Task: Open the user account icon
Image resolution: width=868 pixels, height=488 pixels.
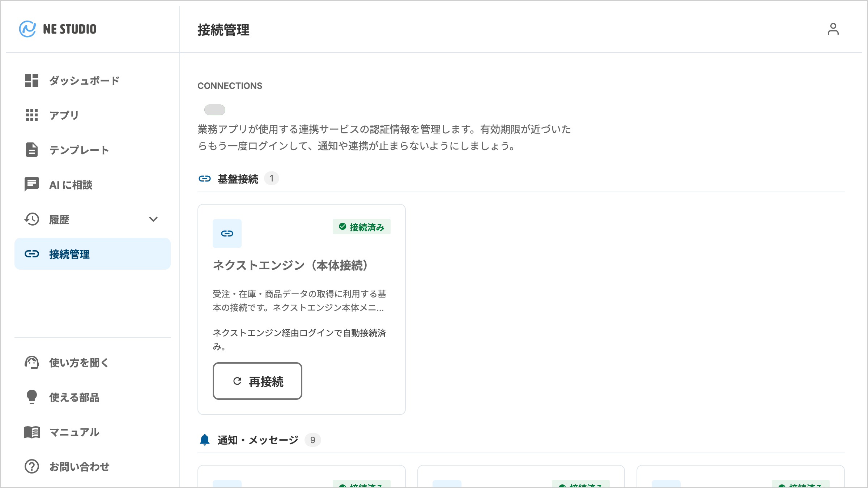Action: tap(833, 29)
